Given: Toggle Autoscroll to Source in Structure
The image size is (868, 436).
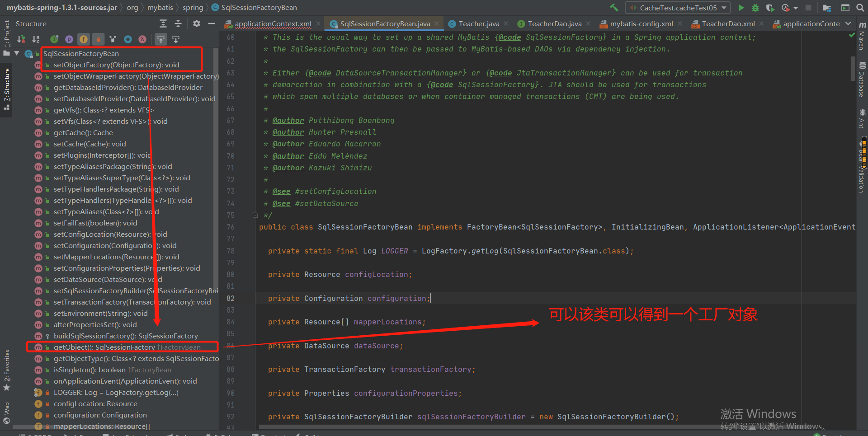Looking at the screenshot, I should click(x=161, y=39).
